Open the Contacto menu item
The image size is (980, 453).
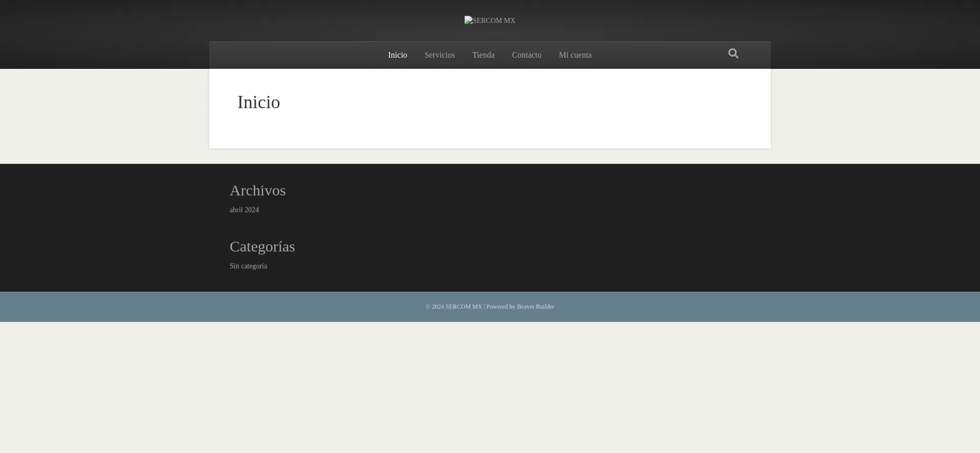(x=527, y=55)
